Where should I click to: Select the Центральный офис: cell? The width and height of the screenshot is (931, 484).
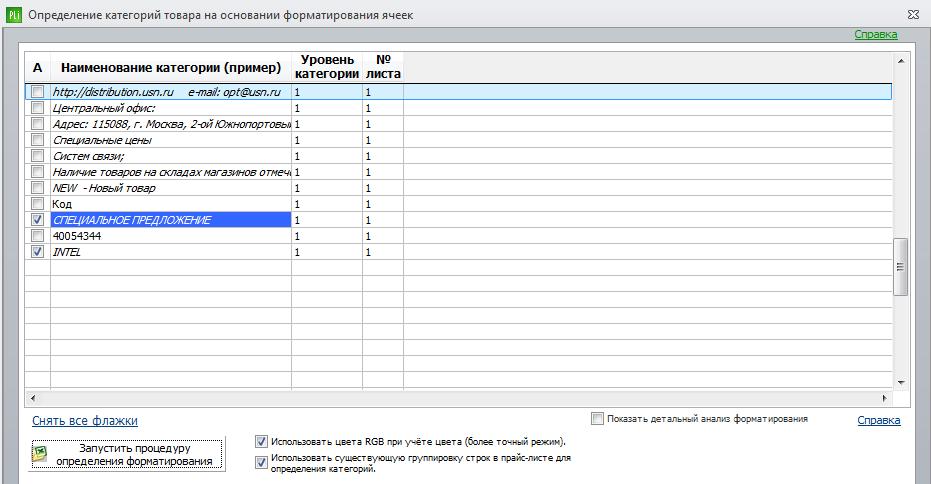[x=171, y=107]
